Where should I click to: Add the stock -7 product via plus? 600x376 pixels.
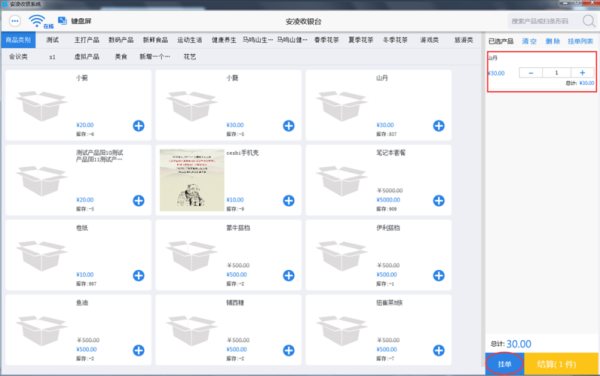(439, 350)
